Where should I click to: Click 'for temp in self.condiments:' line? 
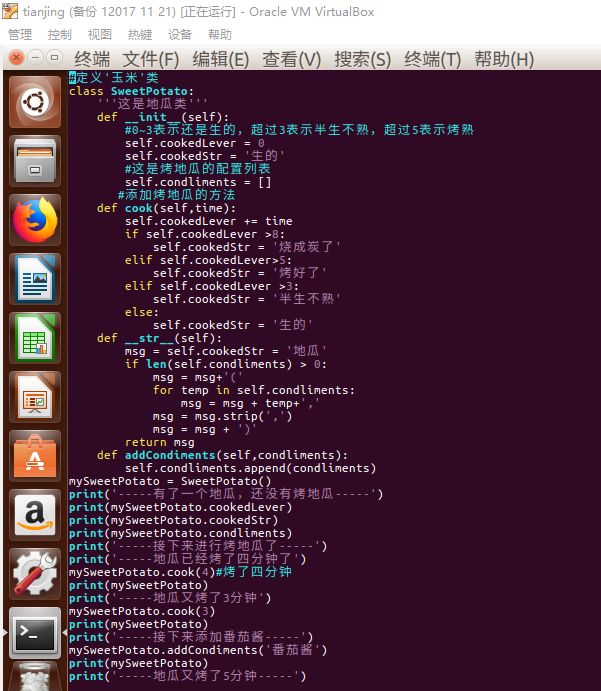(253, 390)
